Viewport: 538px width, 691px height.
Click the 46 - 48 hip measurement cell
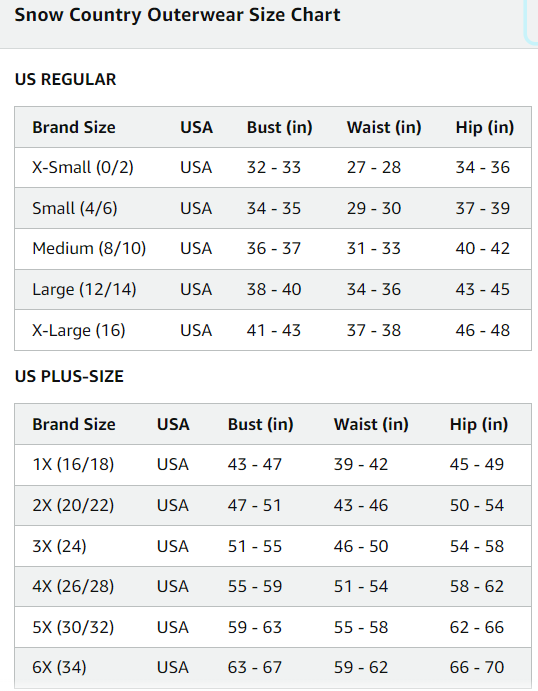pos(482,330)
